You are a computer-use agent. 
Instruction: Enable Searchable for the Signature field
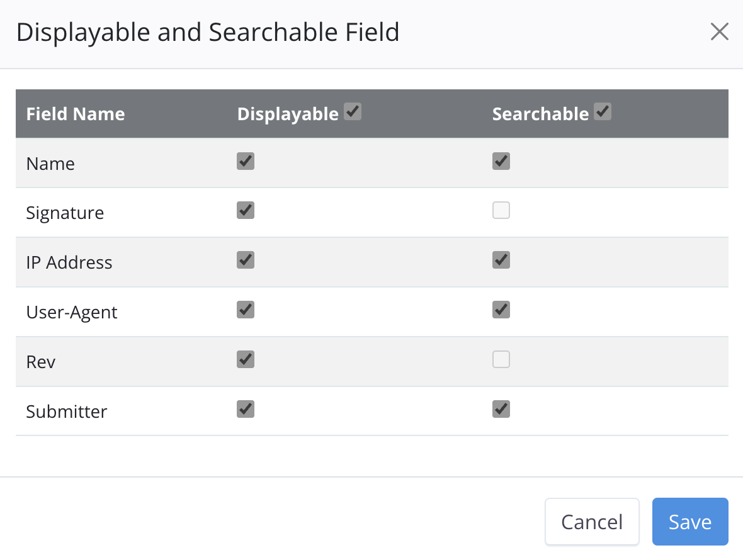pyautogui.click(x=501, y=210)
